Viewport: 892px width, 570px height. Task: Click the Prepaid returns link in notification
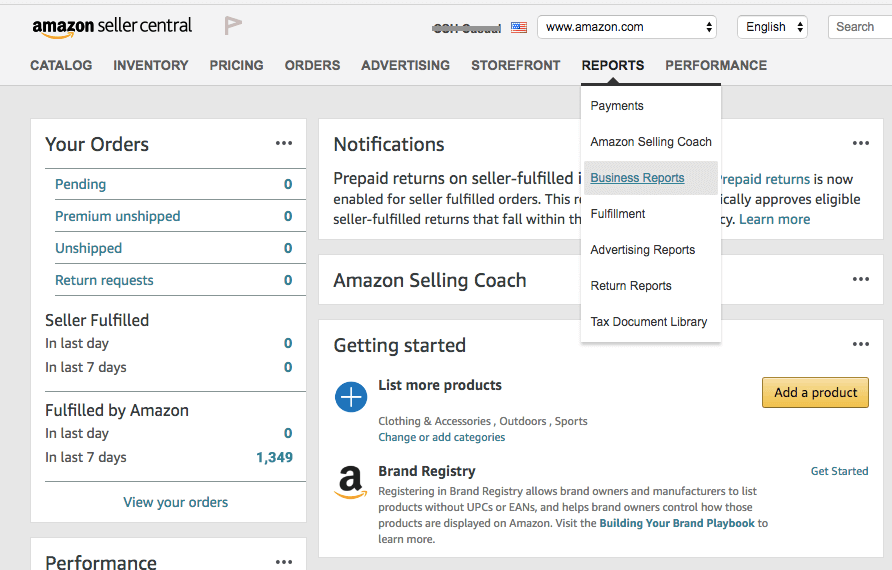pyautogui.click(x=765, y=179)
